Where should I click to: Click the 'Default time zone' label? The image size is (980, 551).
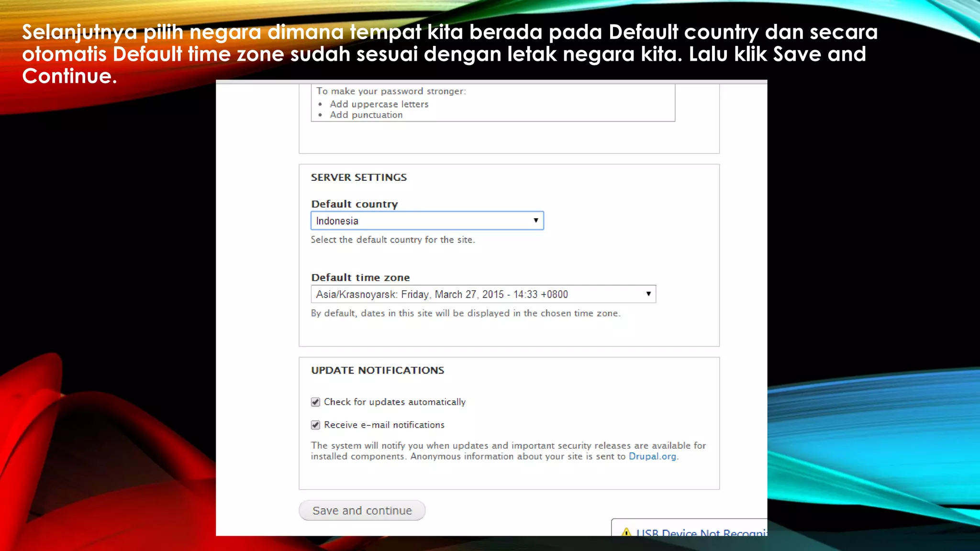point(360,277)
